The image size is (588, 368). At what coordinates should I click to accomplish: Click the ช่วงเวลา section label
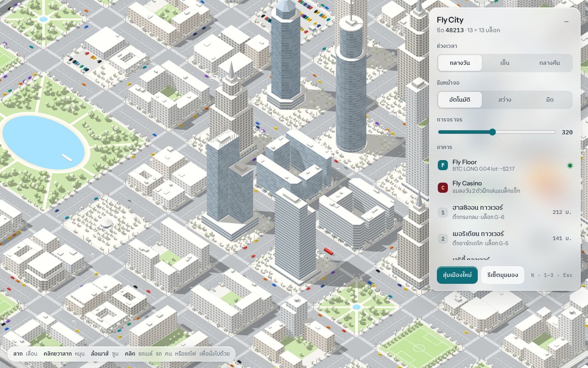pyautogui.click(x=447, y=46)
